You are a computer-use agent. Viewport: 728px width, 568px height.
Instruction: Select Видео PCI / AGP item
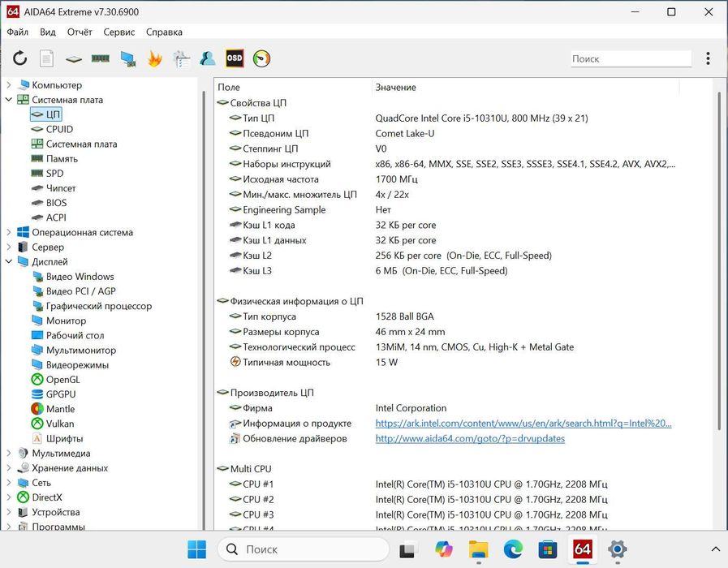pyautogui.click(x=73, y=291)
